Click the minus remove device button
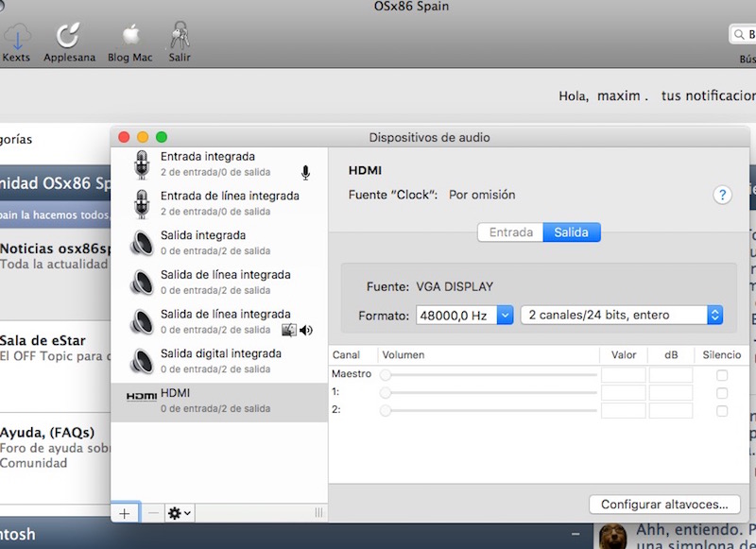Viewport: 756px width, 549px height. tap(153, 513)
